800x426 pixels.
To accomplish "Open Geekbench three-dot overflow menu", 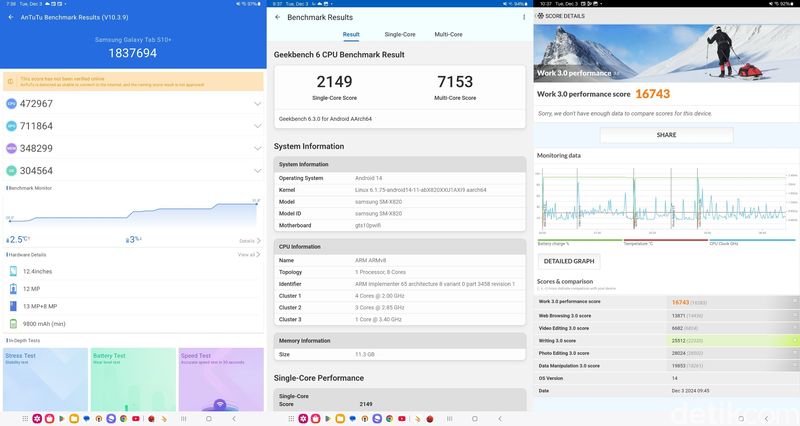I will [524, 17].
